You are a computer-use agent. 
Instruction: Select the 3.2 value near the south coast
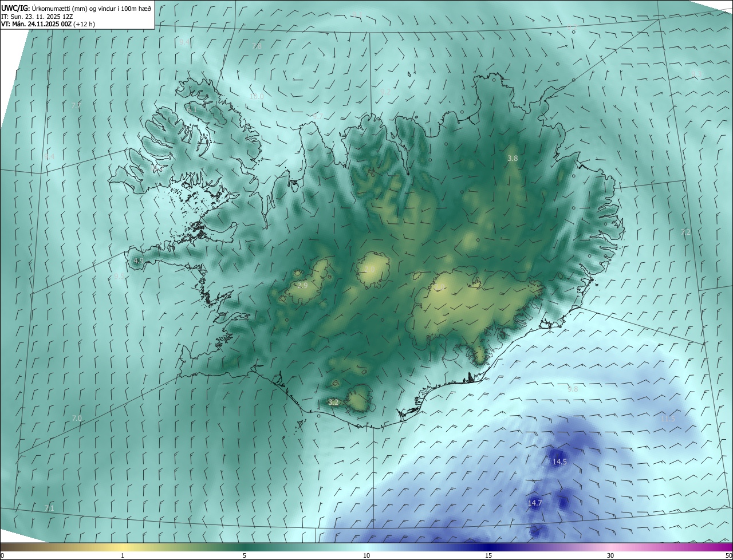[x=333, y=403]
